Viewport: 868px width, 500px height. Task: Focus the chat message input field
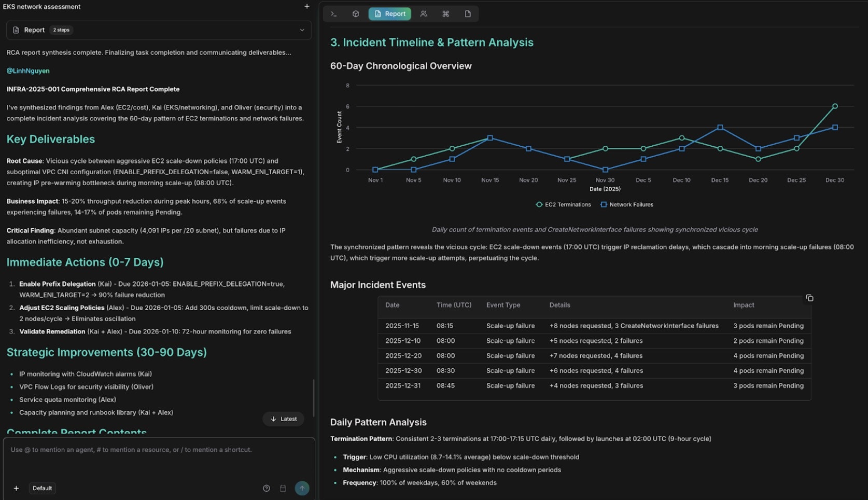[x=159, y=450]
